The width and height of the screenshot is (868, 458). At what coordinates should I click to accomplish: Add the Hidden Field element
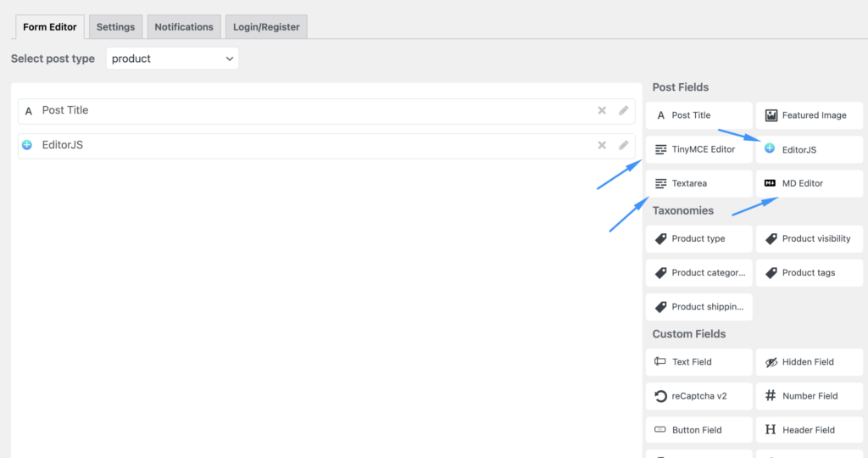tap(809, 362)
